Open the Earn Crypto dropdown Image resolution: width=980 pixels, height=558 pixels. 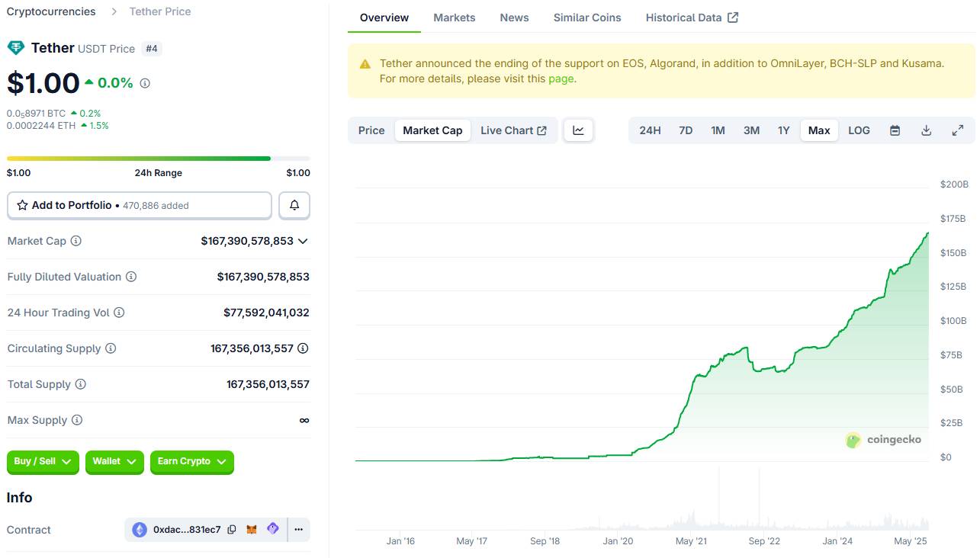tap(192, 461)
